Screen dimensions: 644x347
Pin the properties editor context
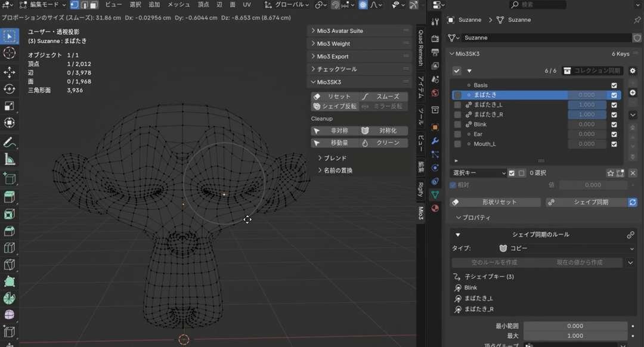pos(637,20)
